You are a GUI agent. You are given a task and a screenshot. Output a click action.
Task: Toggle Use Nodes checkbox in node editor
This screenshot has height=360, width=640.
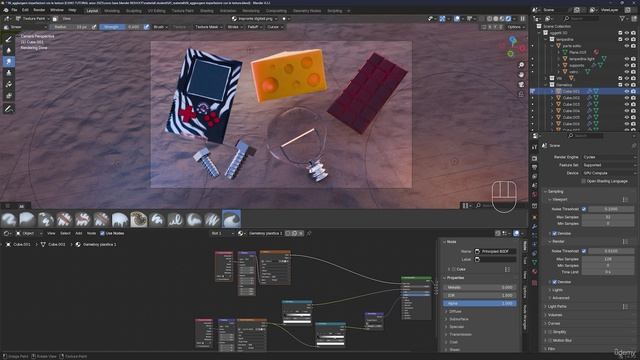tap(102, 233)
